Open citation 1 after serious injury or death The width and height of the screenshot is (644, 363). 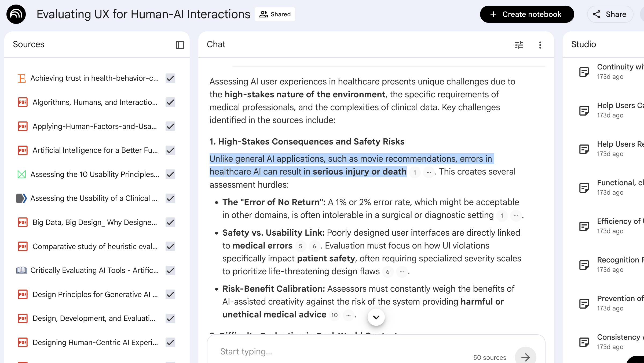tap(415, 172)
